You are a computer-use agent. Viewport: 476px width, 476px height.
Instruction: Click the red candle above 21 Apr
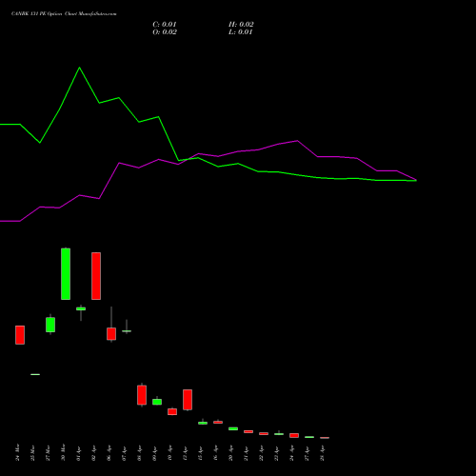click(x=248, y=431)
